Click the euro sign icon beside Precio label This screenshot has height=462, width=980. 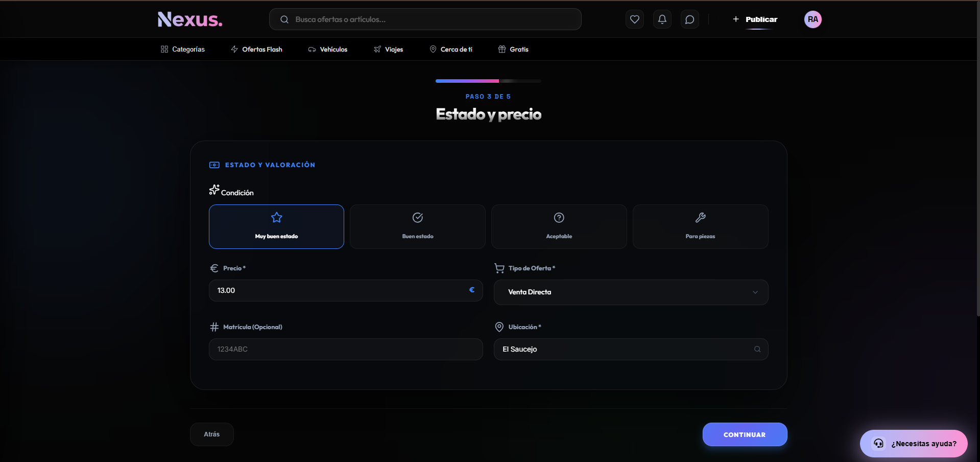(x=214, y=268)
